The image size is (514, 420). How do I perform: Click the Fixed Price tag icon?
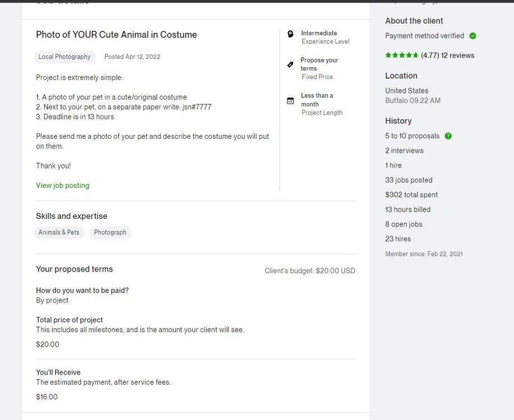point(290,64)
